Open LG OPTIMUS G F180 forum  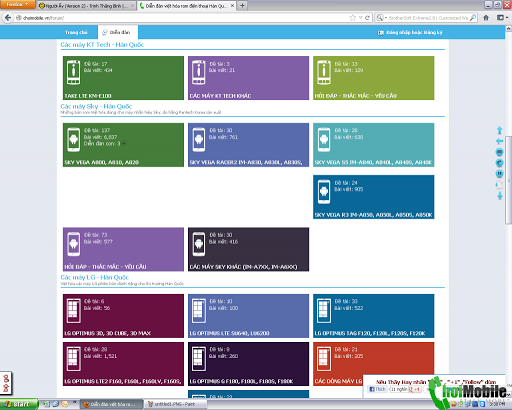(248, 364)
